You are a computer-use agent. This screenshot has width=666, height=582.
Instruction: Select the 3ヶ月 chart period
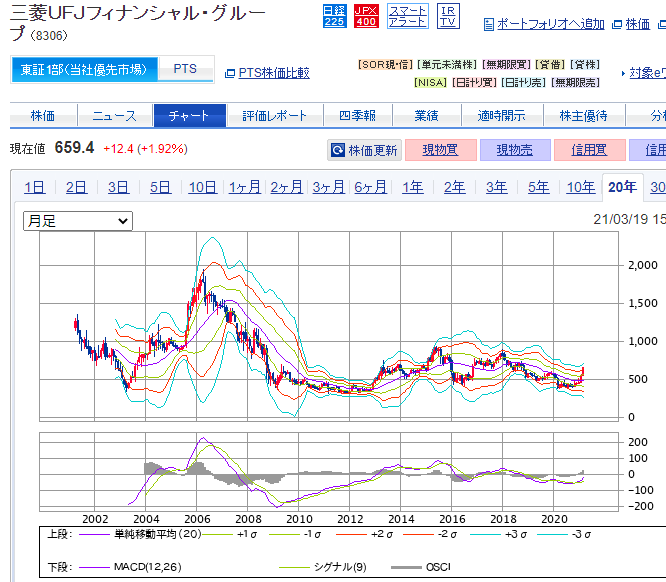pos(328,187)
